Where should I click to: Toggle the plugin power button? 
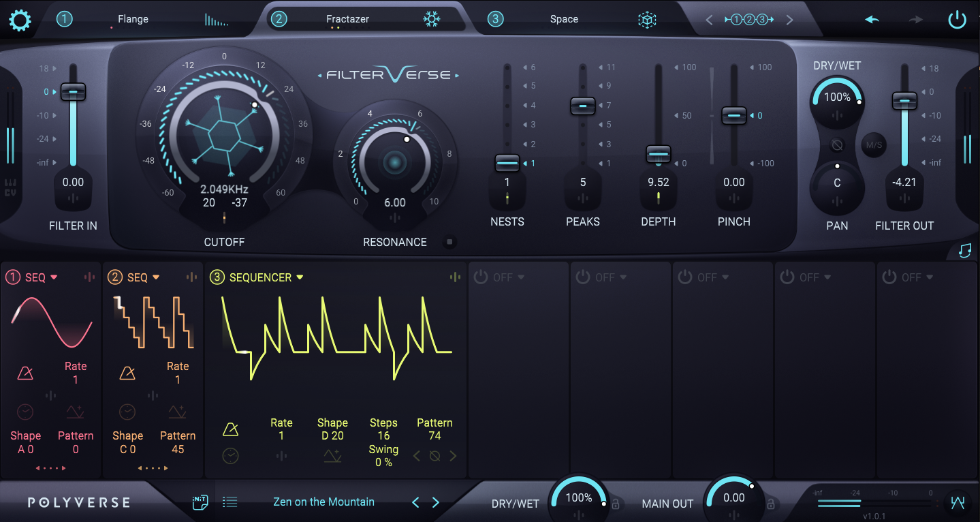coord(957,20)
